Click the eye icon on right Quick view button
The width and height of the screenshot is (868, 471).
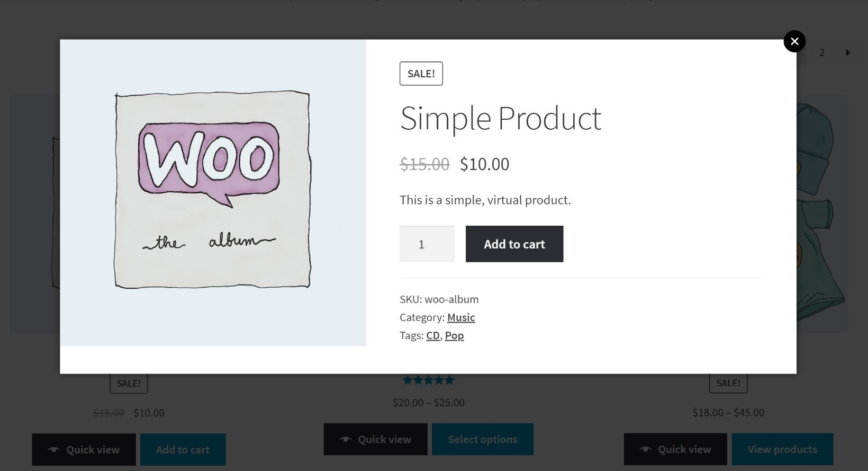645,449
